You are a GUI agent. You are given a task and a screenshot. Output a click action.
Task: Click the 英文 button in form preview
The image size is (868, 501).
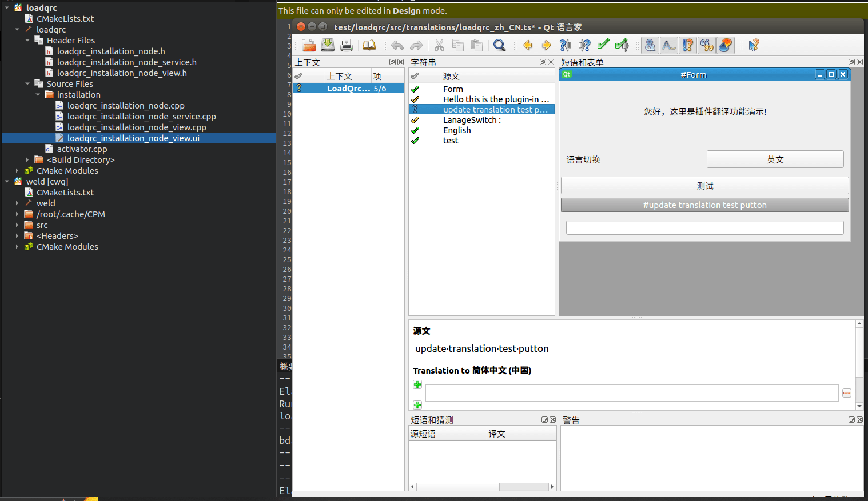[x=775, y=159]
